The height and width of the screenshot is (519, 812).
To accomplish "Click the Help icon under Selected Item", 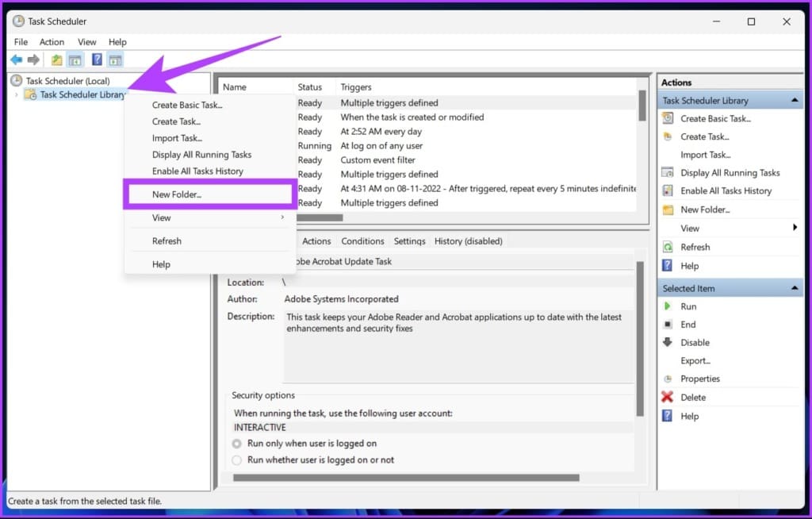I will 668,416.
